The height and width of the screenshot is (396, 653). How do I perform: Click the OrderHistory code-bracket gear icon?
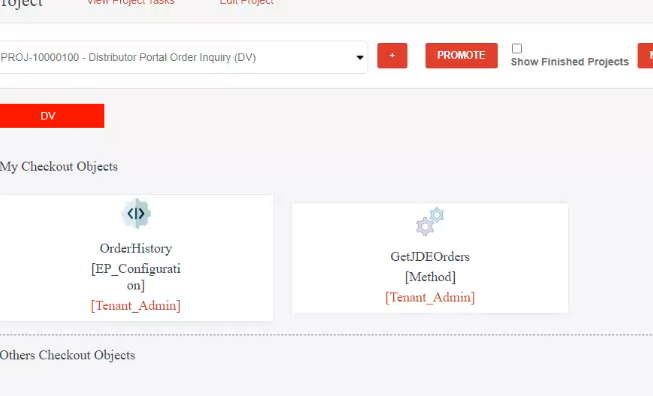tap(136, 214)
